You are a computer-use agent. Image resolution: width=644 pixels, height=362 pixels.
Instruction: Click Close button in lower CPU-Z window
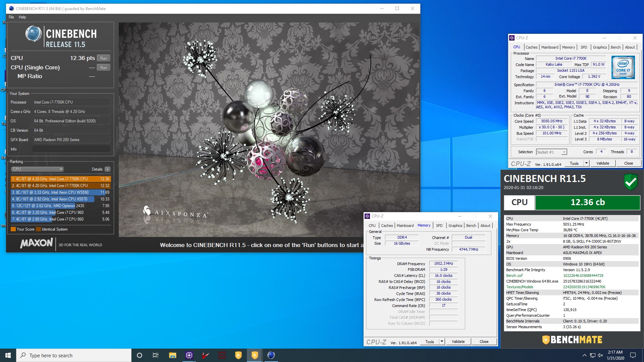(484, 342)
